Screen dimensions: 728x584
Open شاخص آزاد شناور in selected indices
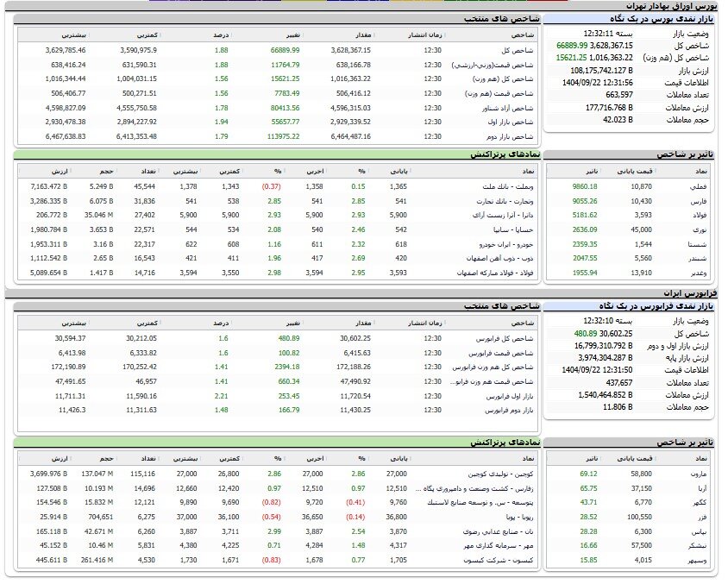[505, 108]
